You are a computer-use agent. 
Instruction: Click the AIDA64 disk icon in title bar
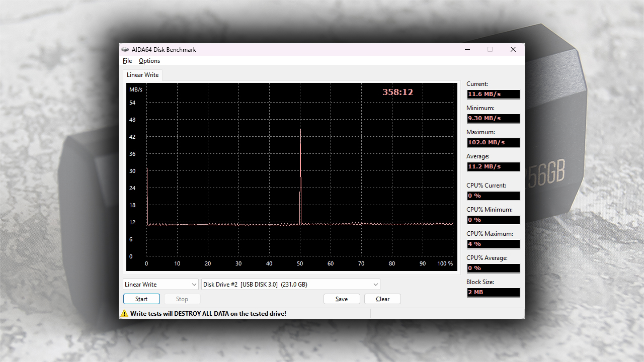click(x=125, y=49)
